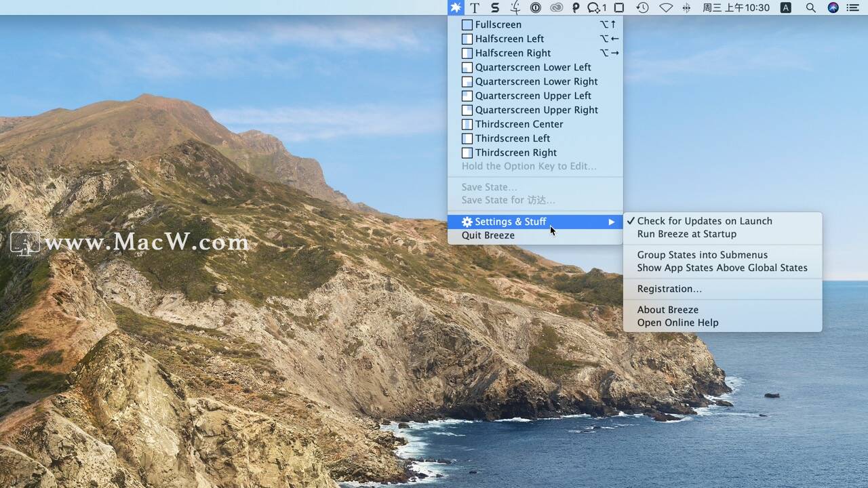
Task: Click Quit Breeze
Action: coord(535,235)
